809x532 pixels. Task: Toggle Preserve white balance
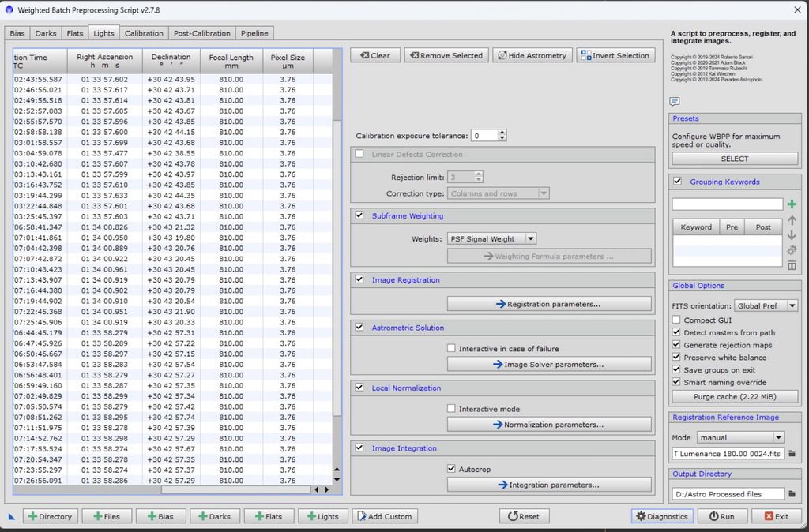[676, 358]
